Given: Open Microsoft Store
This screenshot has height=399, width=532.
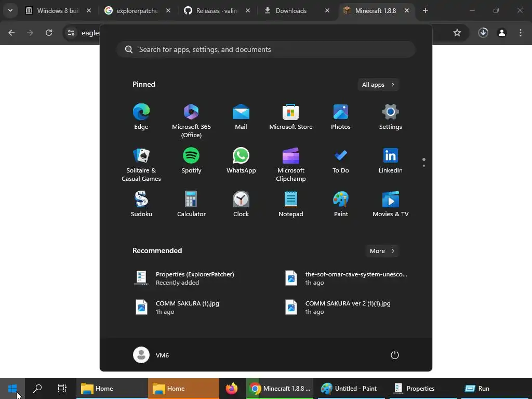Looking at the screenshot, I should [x=291, y=117].
